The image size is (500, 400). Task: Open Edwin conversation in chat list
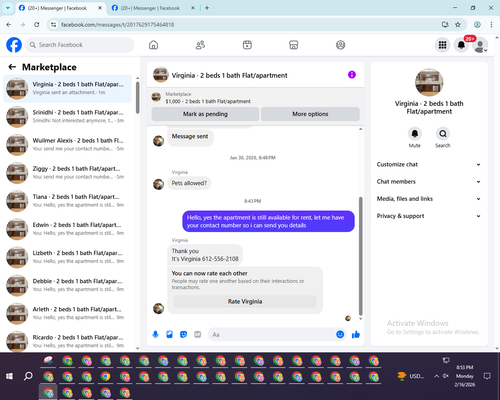67,229
